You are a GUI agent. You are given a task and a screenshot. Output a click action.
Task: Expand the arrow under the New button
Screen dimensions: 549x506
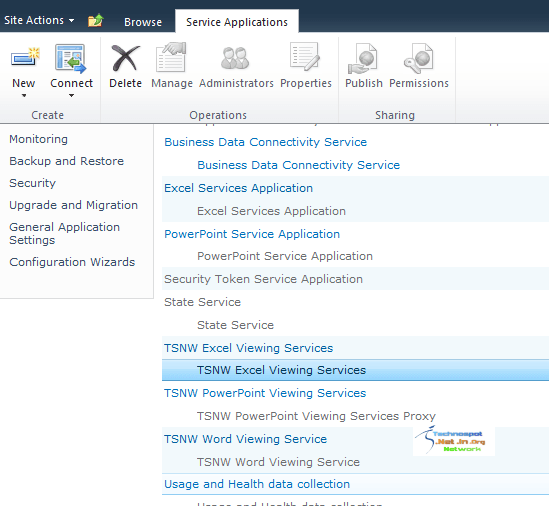coord(24,96)
